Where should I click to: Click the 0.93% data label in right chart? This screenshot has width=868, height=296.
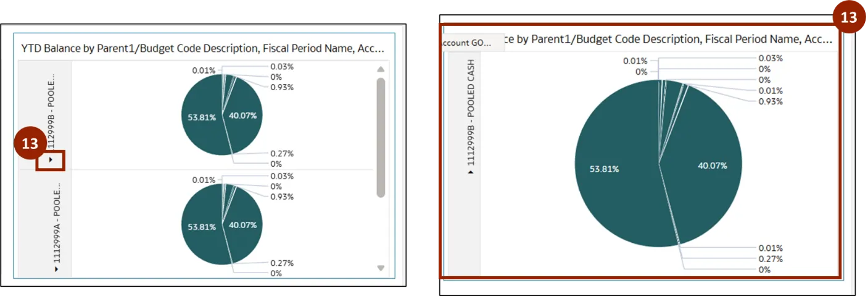[771, 101]
